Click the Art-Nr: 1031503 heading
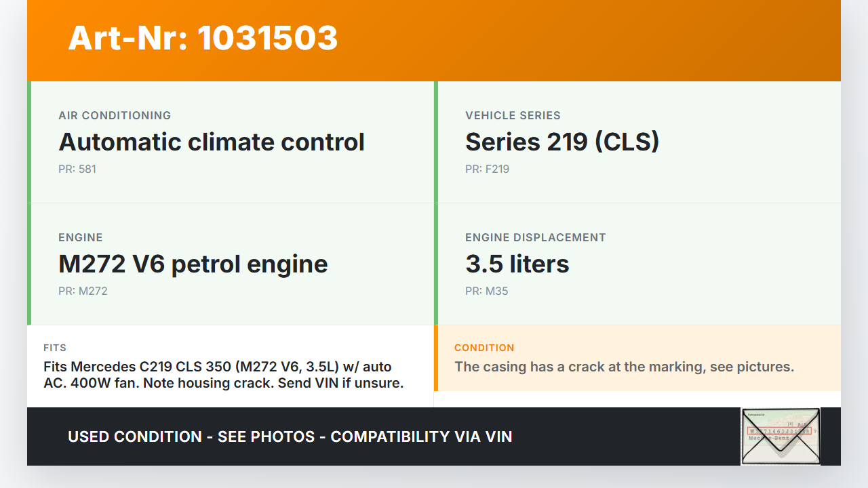The width and height of the screenshot is (868, 488). 203,38
